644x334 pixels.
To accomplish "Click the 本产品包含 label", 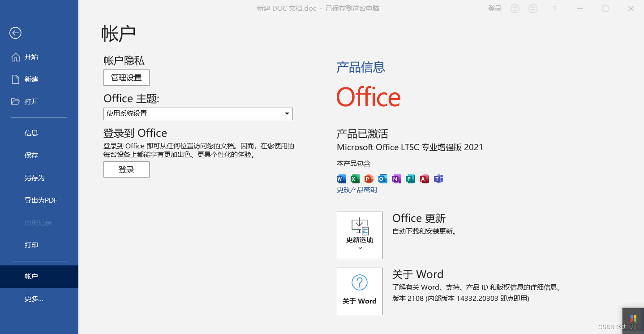I will (354, 164).
